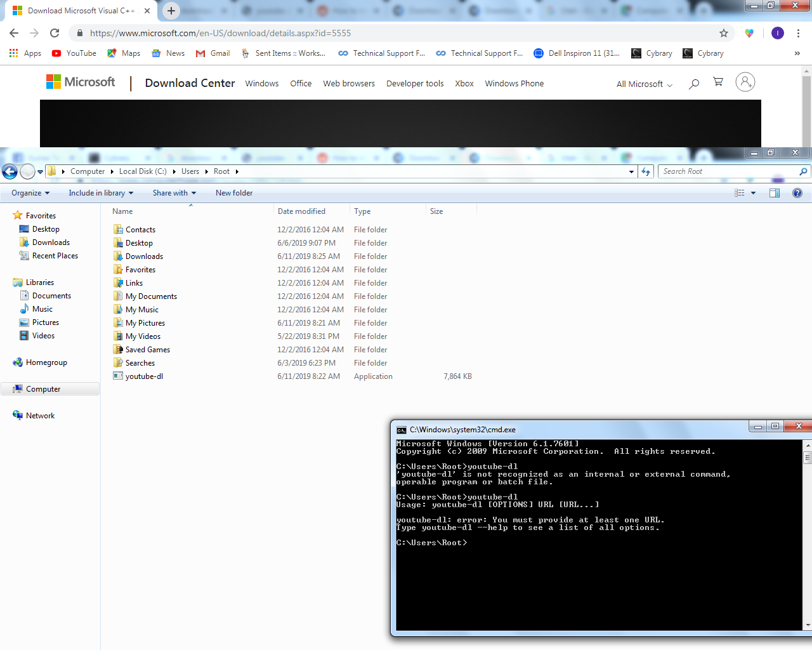Open Organize dropdown in Explorer
The width and height of the screenshot is (812, 650).
[x=30, y=193]
